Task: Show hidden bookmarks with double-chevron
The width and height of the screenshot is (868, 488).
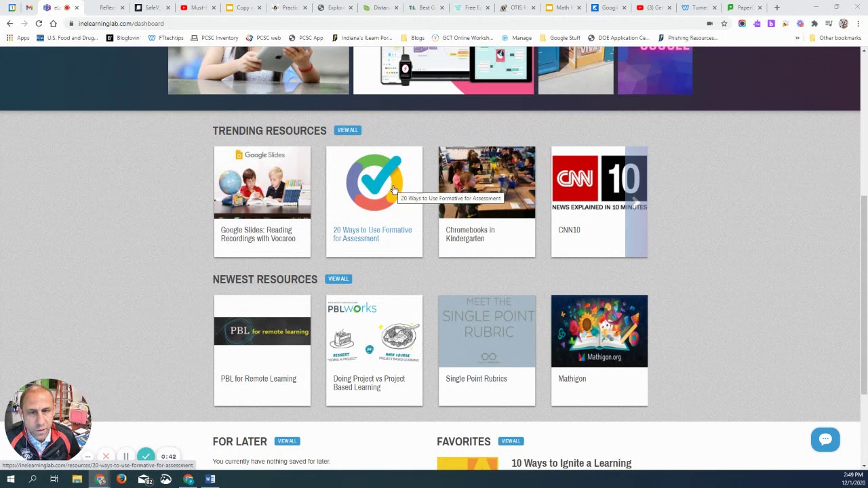Action: pos(797,38)
